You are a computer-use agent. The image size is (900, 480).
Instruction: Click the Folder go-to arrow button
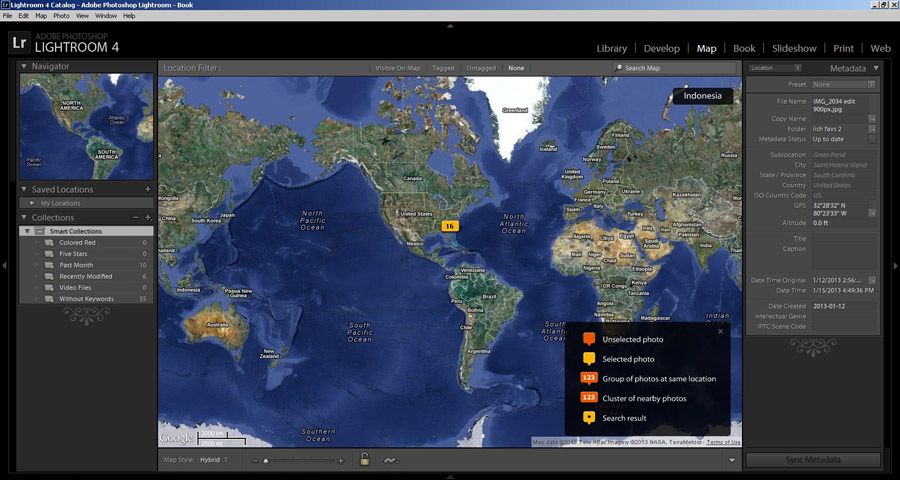(872, 129)
